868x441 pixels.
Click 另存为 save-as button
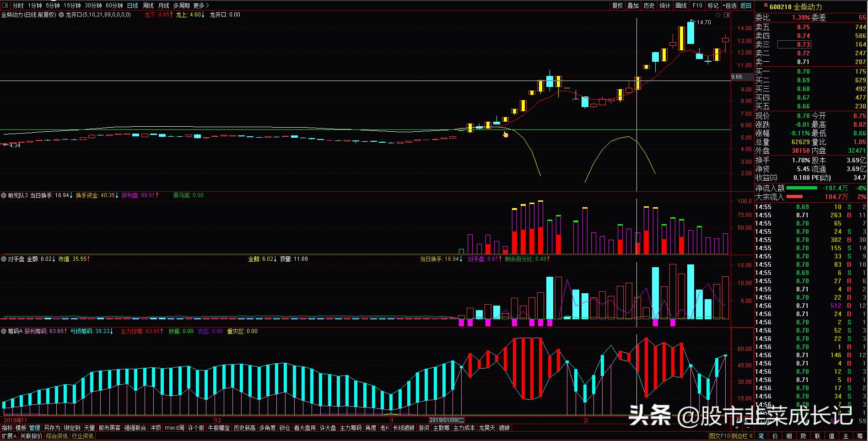click(52, 428)
